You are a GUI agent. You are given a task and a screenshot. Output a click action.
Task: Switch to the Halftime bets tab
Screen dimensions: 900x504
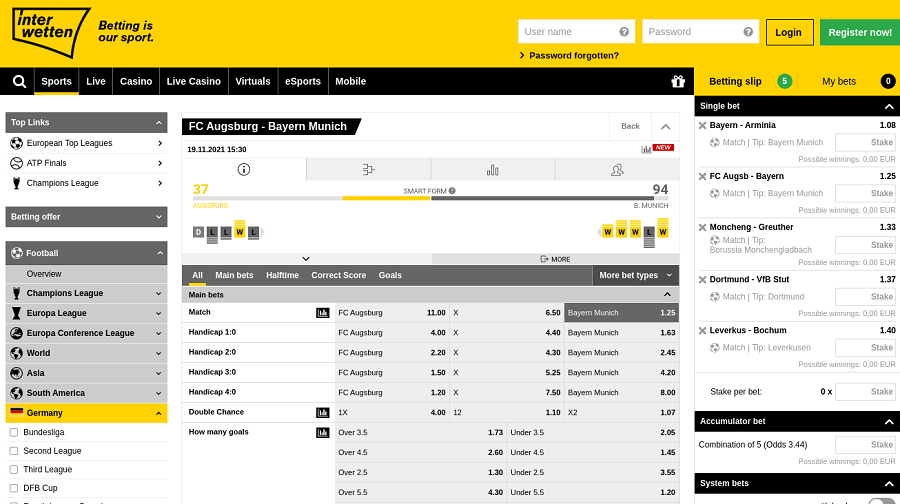click(282, 276)
